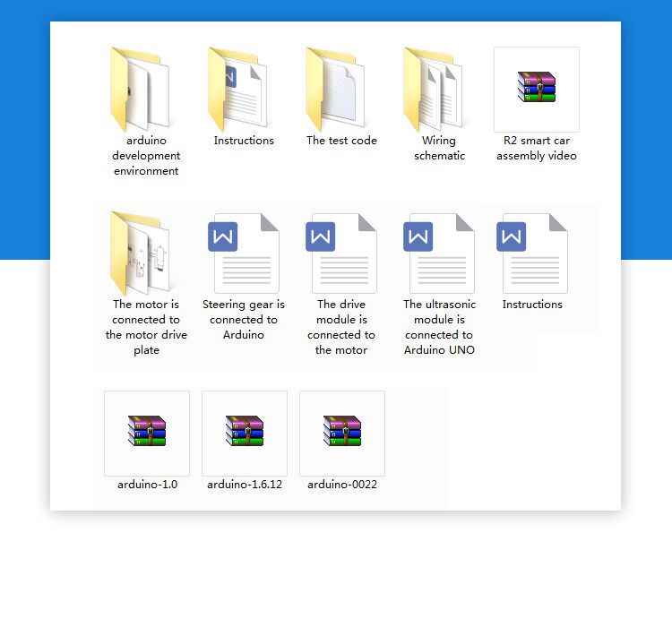This screenshot has width=672, height=636.
Task: Select the arduino-0022 archive icon
Action: [x=342, y=433]
